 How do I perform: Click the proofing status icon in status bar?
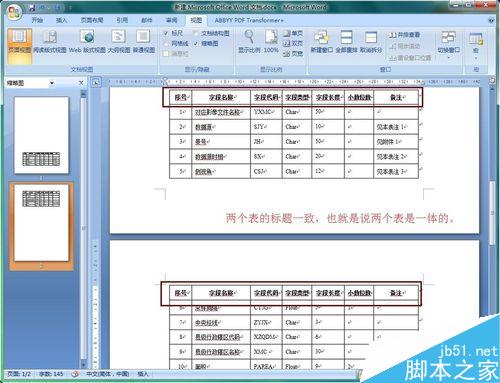coord(75,374)
